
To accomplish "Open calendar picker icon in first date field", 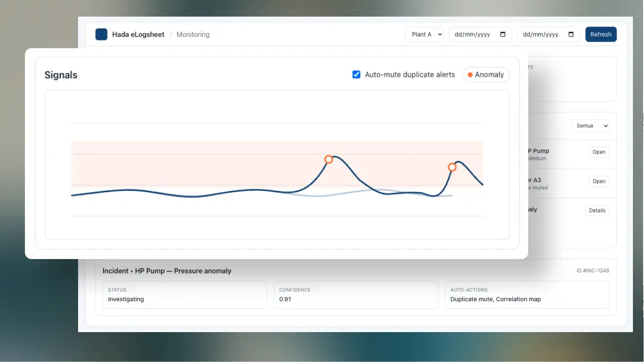I will (503, 34).
